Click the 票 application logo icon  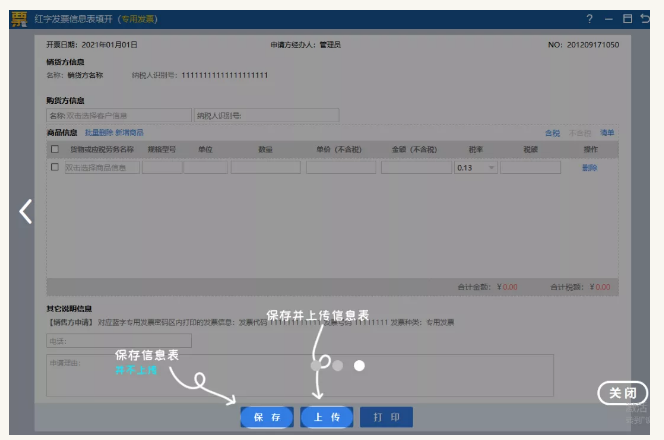point(19,19)
